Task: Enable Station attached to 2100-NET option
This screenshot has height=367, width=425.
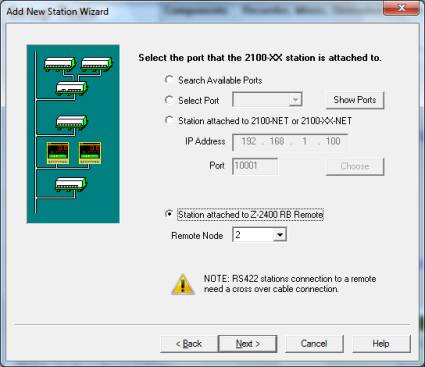Action: (169, 120)
